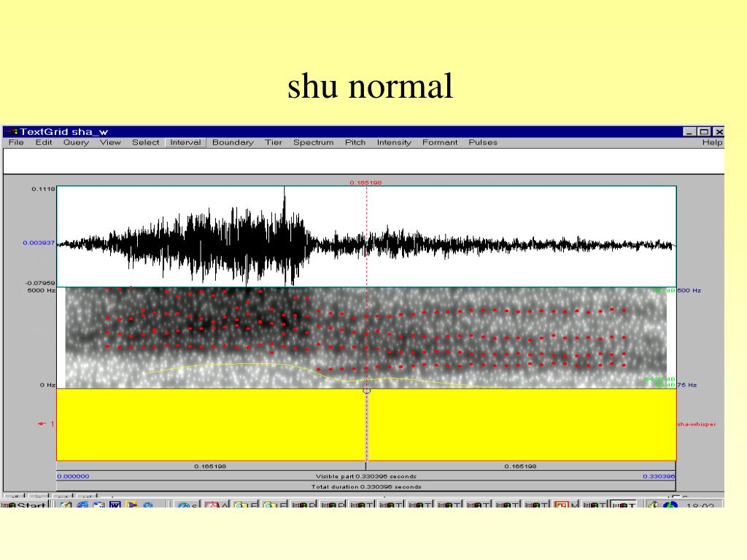The width and height of the screenshot is (747, 560).
Task: Open the Tier menu
Action: point(274,142)
